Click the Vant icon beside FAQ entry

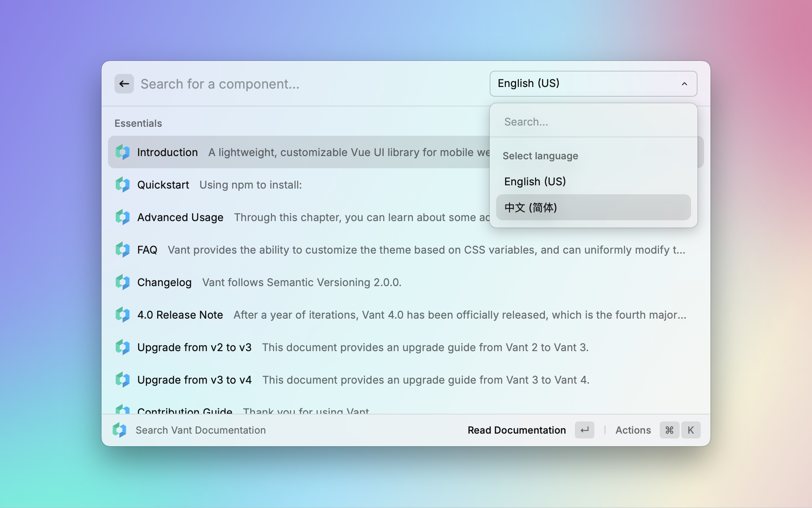[122, 249]
